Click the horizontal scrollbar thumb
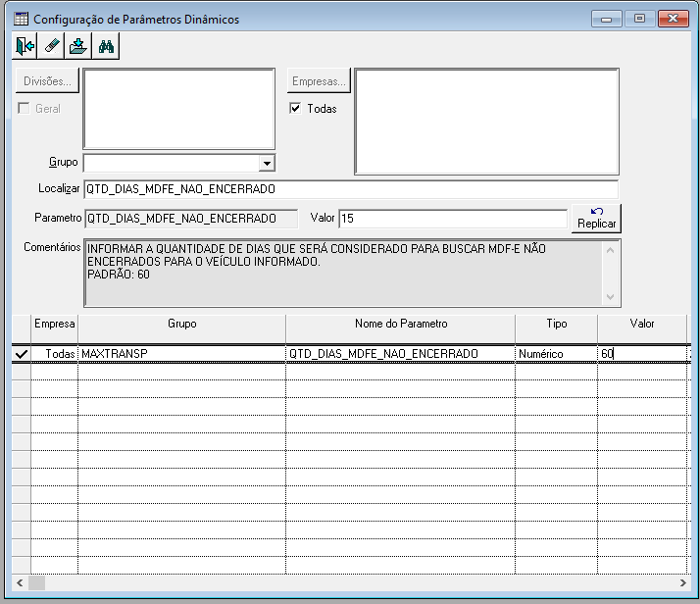 point(36,582)
